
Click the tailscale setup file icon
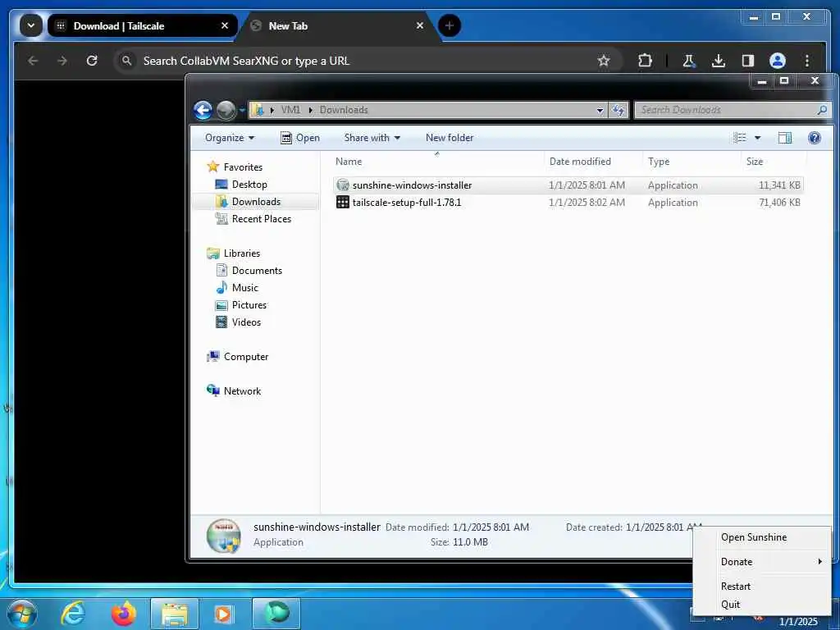tap(342, 202)
